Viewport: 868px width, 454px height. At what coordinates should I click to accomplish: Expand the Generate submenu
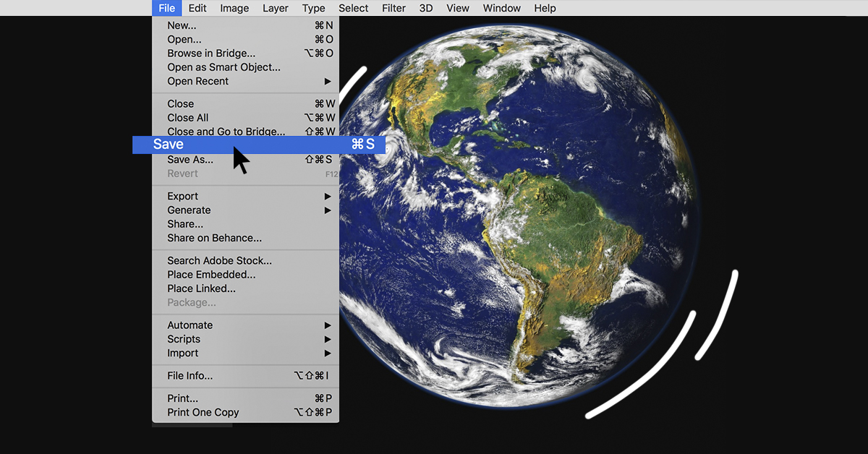tap(189, 210)
